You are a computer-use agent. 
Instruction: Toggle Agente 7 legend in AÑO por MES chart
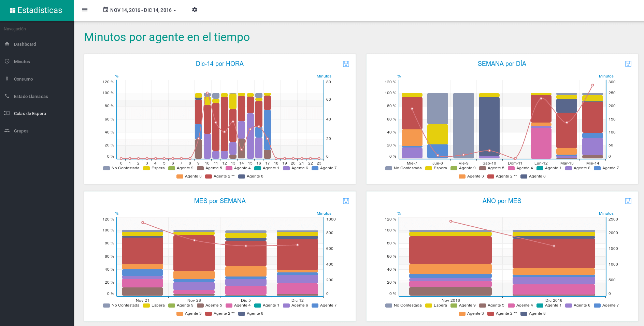[606, 305]
